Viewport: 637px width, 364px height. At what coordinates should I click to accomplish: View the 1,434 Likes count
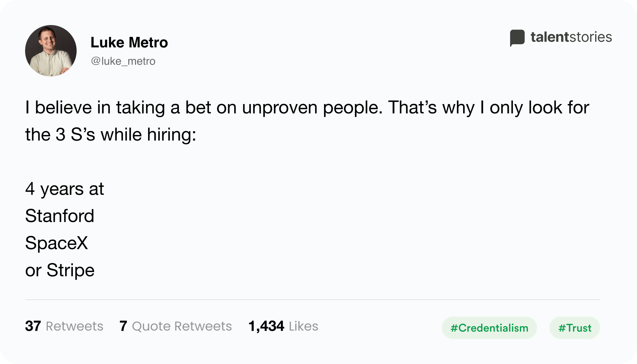tap(283, 326)
